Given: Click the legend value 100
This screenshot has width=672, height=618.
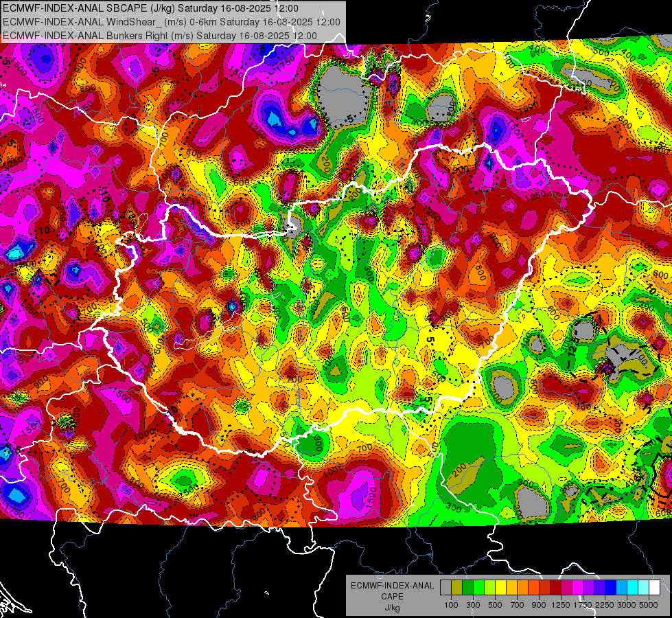Looking at the screenshot, I should point(451,605).
